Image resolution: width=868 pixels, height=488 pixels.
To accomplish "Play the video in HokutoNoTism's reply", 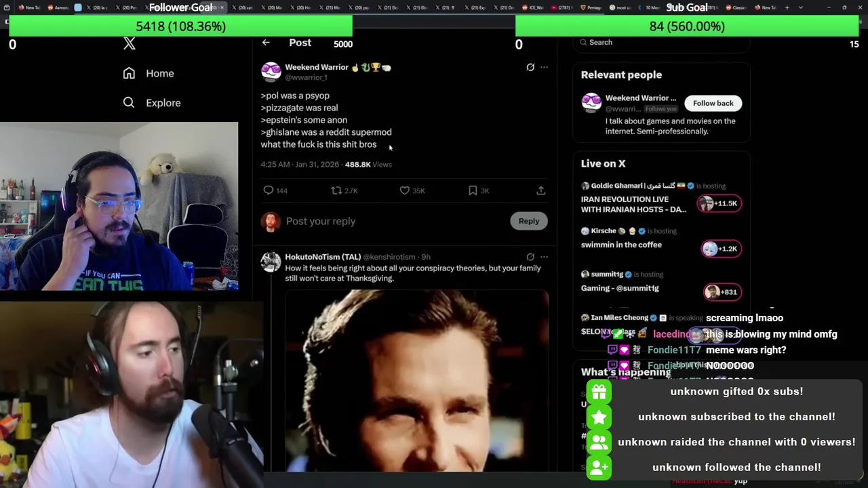I will 416,380.
